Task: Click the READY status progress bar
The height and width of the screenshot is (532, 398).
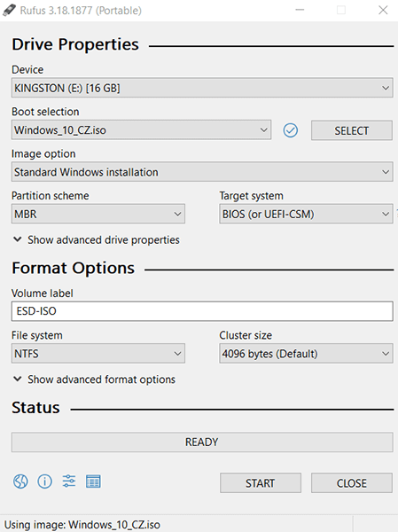Action: click(202, 442)
